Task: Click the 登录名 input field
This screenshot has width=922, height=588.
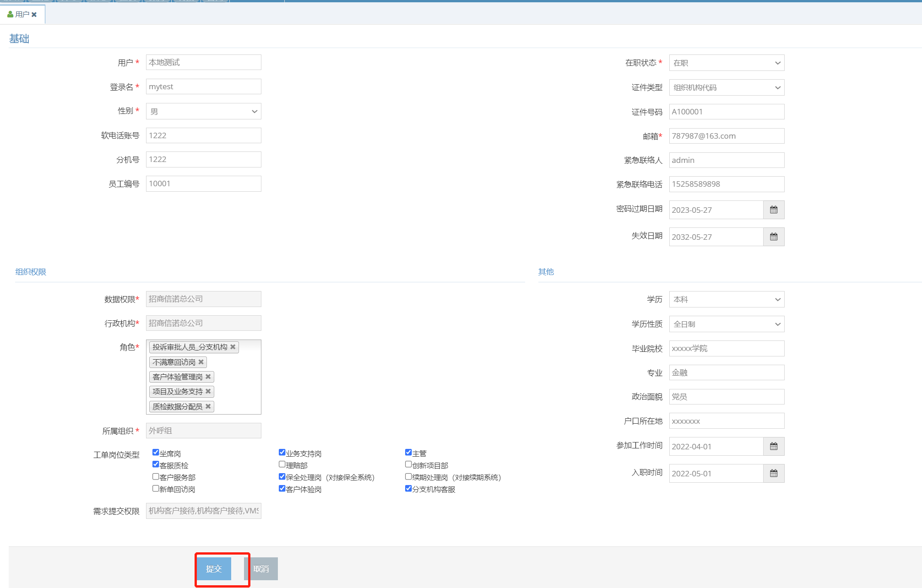Action: [204, 86]
